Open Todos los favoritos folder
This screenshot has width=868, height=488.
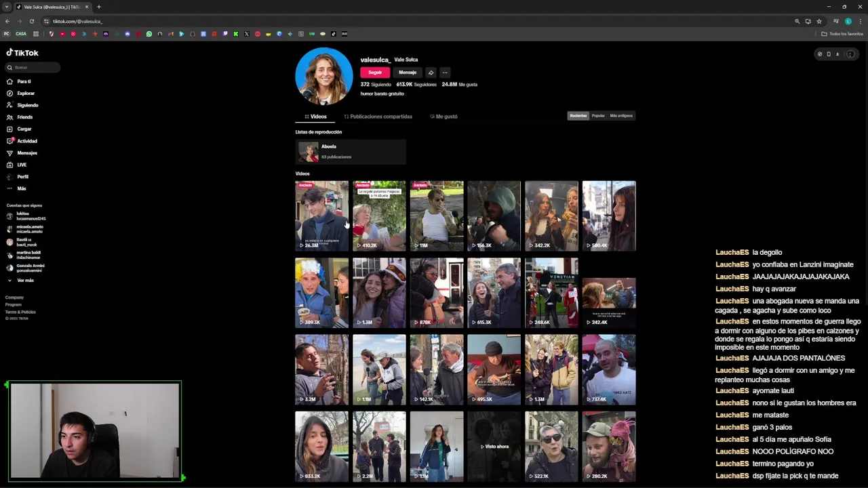842,34
